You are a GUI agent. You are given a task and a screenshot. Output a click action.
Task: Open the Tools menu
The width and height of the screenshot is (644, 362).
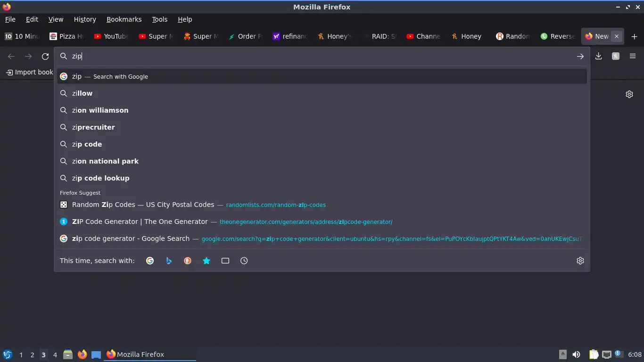click(x=159, y=19)
